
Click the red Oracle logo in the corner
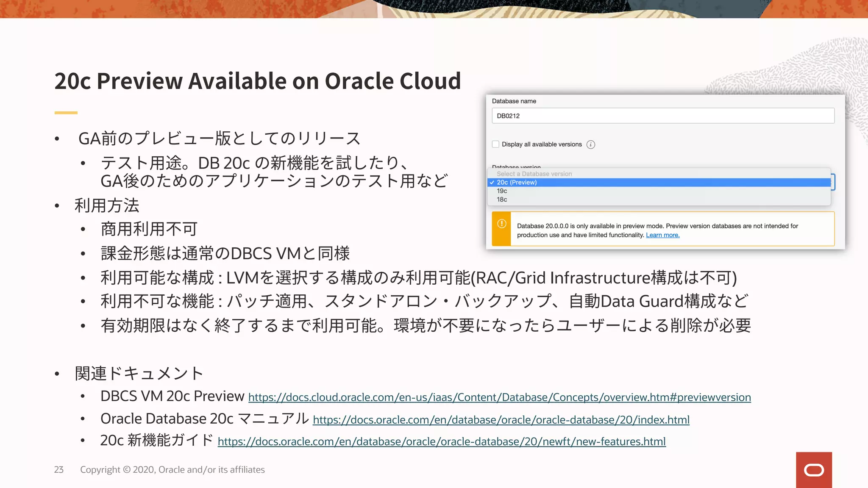coord(814,470)
